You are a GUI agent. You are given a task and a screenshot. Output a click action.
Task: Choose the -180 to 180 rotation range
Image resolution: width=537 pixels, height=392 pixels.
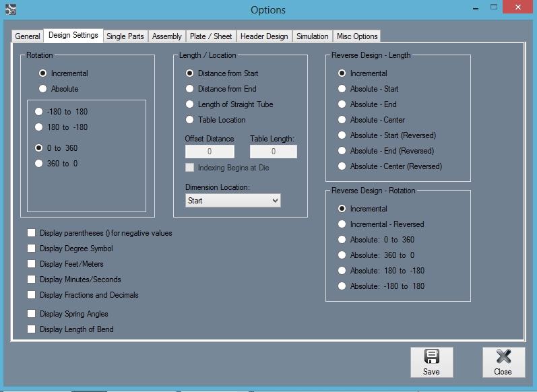click(x=39, y=112)
